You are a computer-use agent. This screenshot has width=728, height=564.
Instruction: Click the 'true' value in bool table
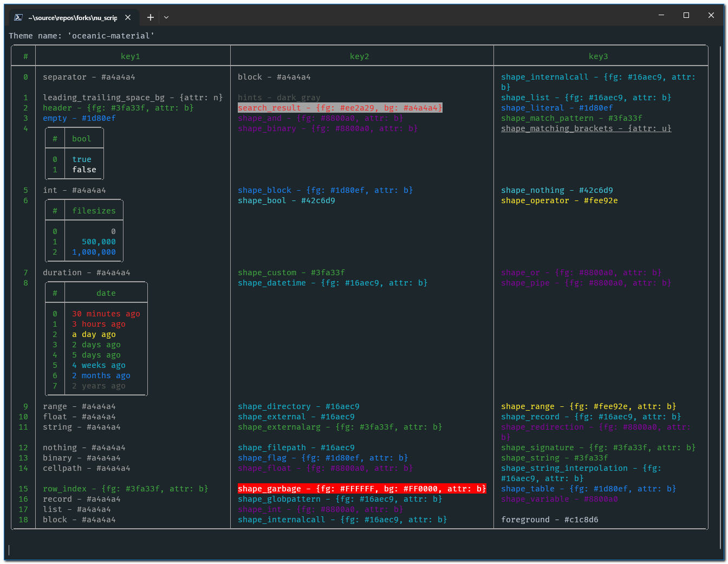(x=82, y=159)
